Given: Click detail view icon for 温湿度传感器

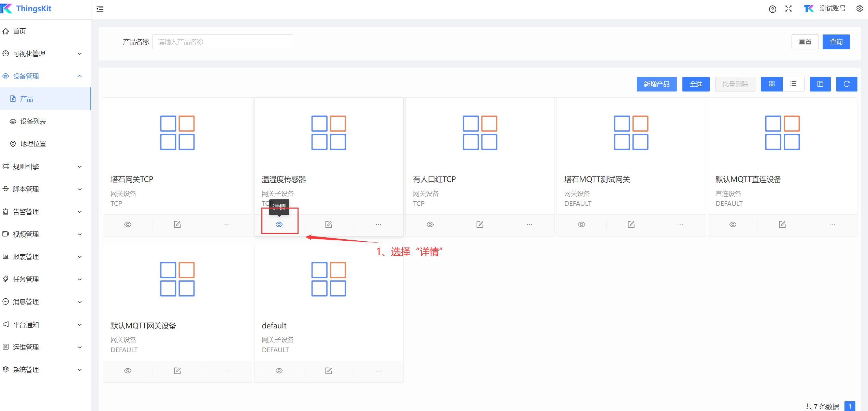Looking at the screenshot, I should [x=279, y=224].
